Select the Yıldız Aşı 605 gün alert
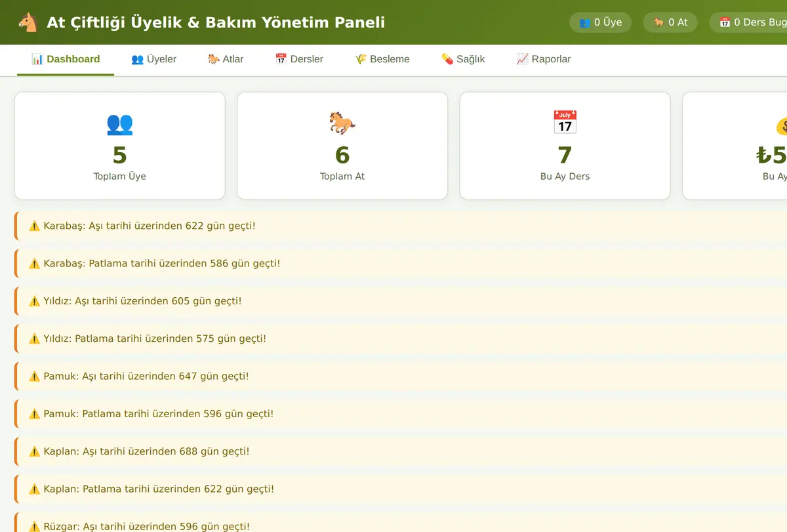 pyautogui.click(x=401, y=301)
